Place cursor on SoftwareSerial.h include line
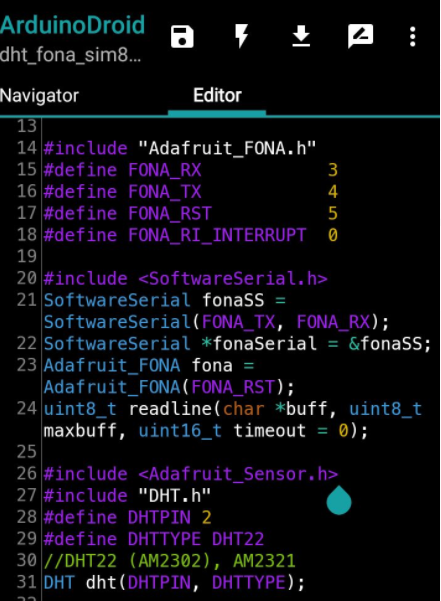Viewport: 441px width, 601px height. (185, 278)
